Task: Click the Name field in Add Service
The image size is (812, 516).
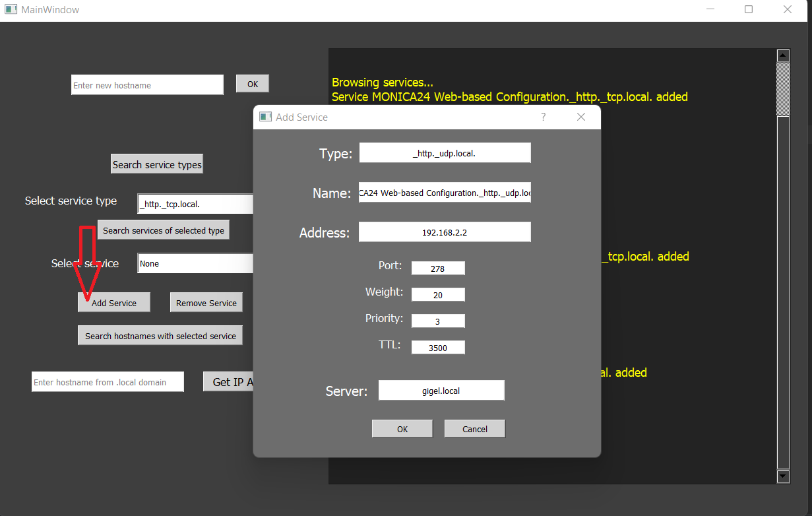Action: coord(445,193)
